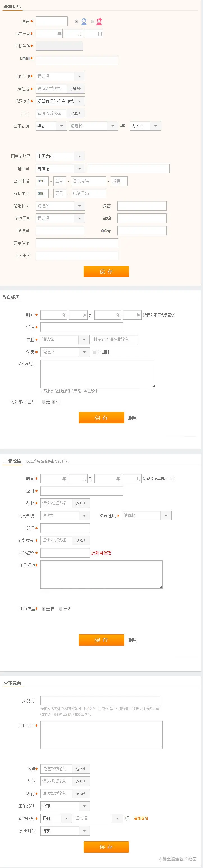Expand the 证件号 type dropdown showing 身份证
The image size is (203, 868).
coord(80,168)
